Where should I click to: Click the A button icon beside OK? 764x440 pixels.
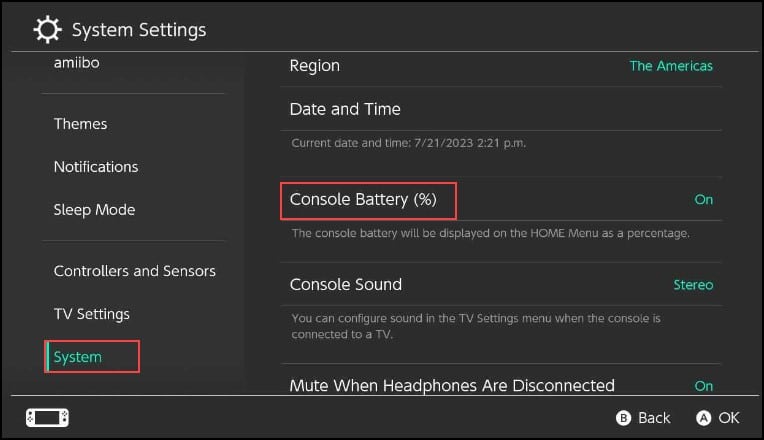click(x=703, y=418)
